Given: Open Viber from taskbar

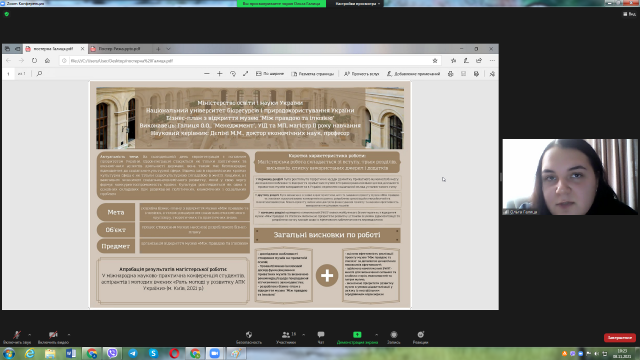Looking at the screenshot, I should pos(112,353).
